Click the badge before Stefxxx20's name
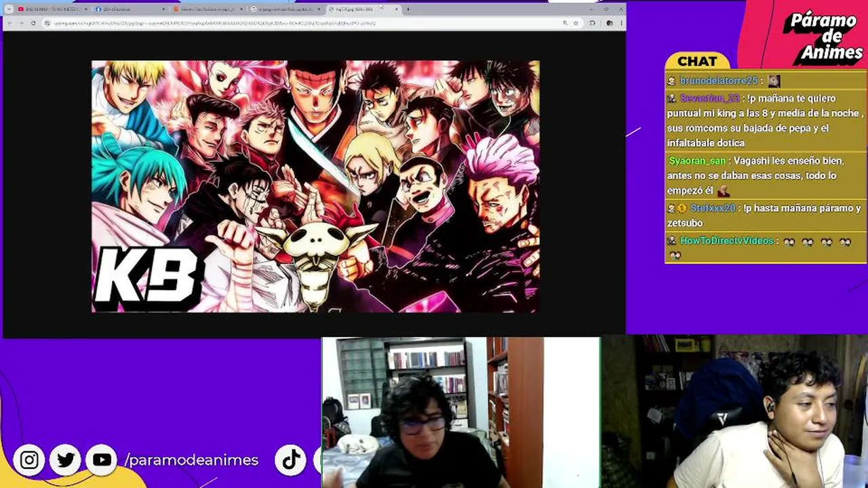 683,208
